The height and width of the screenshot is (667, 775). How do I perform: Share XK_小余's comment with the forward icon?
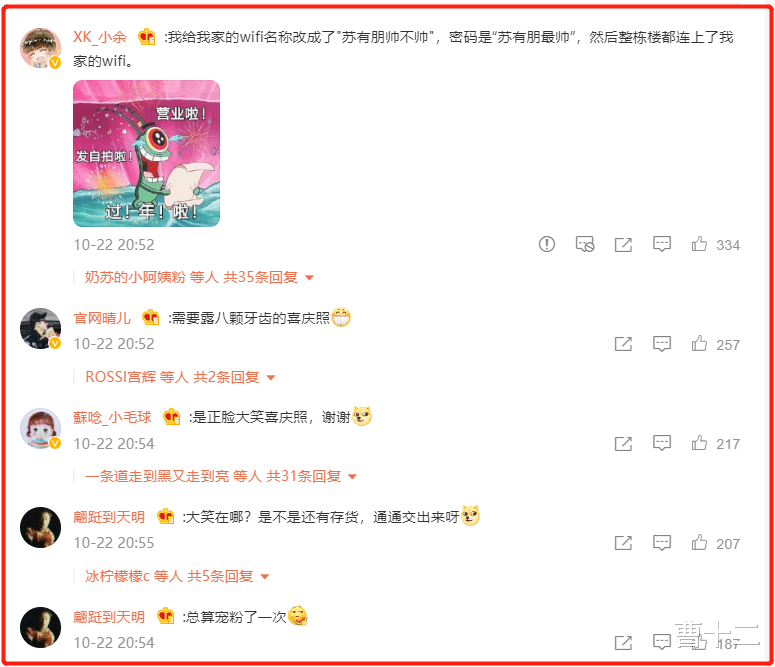[623, 244]
